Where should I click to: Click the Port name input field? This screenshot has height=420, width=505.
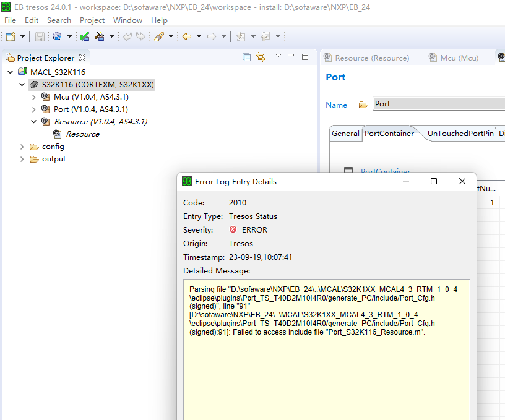[439, 103]
